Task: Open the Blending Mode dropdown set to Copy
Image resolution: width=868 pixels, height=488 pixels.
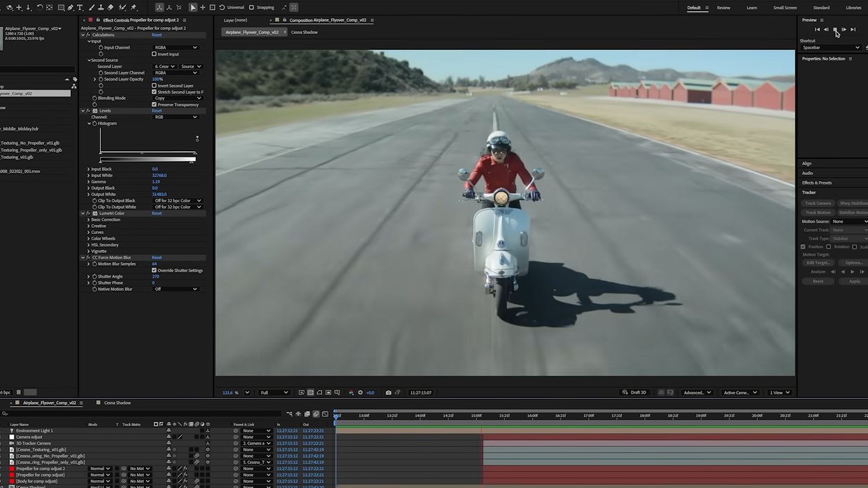Action: tap(177, 97)
